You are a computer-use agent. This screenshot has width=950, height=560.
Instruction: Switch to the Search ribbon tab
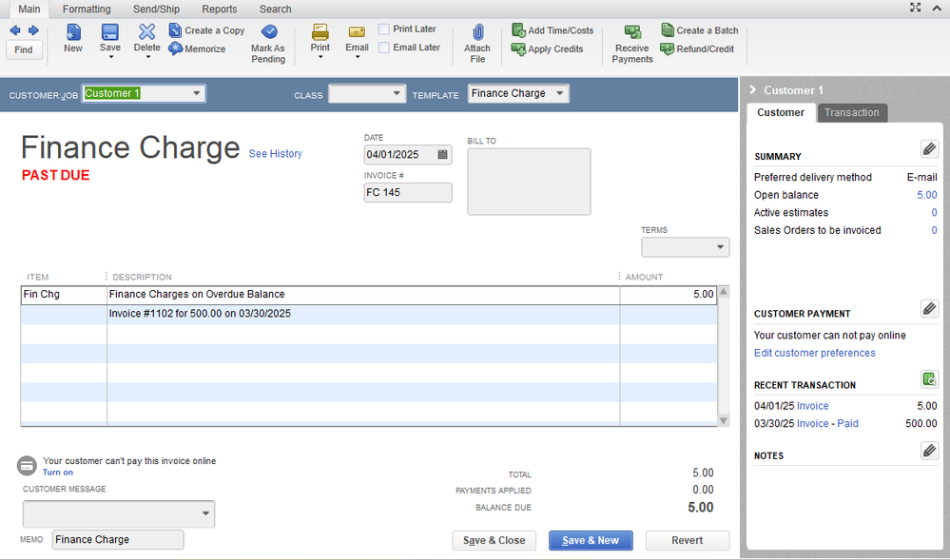[x=275, y=10]
